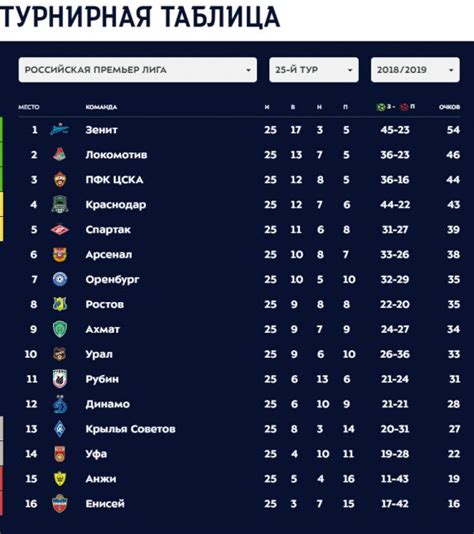The height and width of the screenshot is (534, 474).
Task: Open the Урал team name link
Action: click(x=99, y=354)
